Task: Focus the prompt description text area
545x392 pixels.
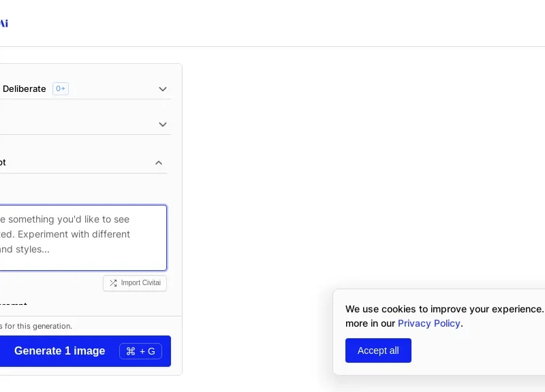Action: pyautogui.click(x=83, y=238)
